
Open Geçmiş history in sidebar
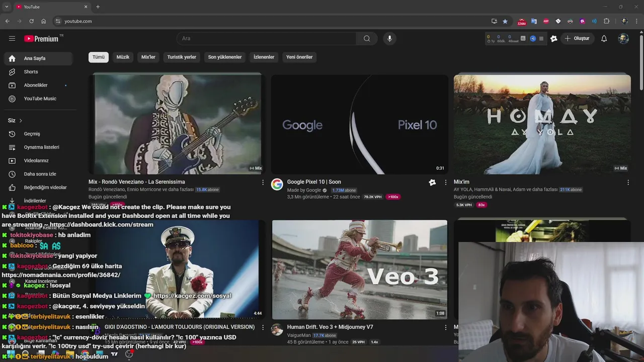click(38, 134)
